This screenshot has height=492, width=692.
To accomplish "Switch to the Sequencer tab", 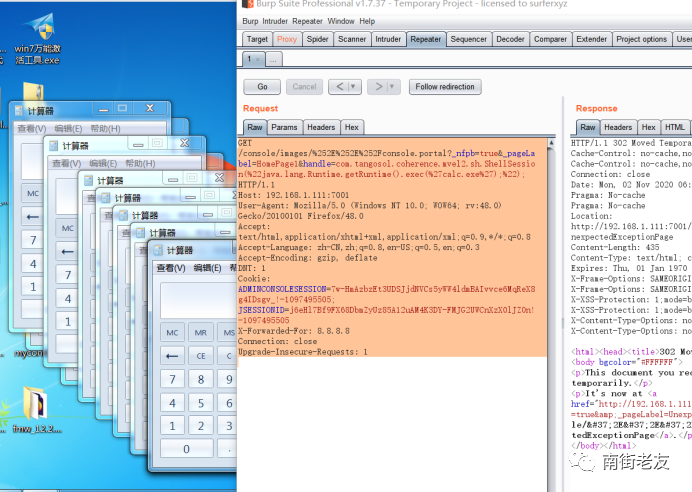I will tap(468, 39).
